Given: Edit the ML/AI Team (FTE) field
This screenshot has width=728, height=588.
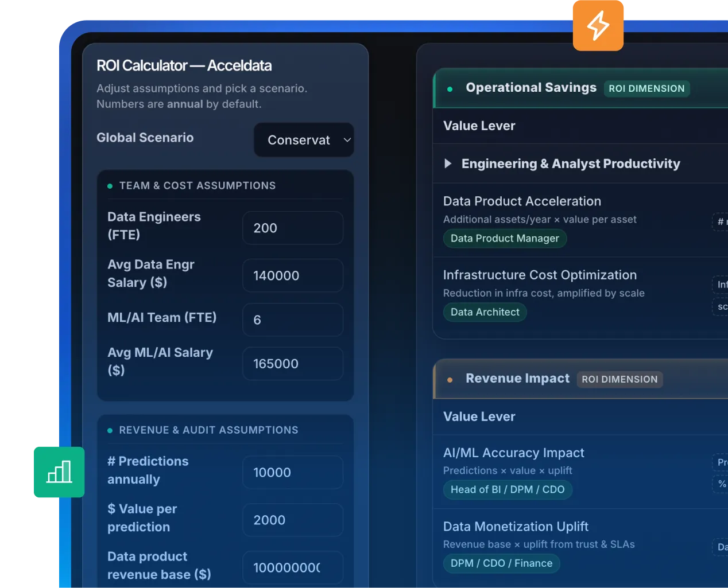Looking at the screenshot, I should [293, 320].
